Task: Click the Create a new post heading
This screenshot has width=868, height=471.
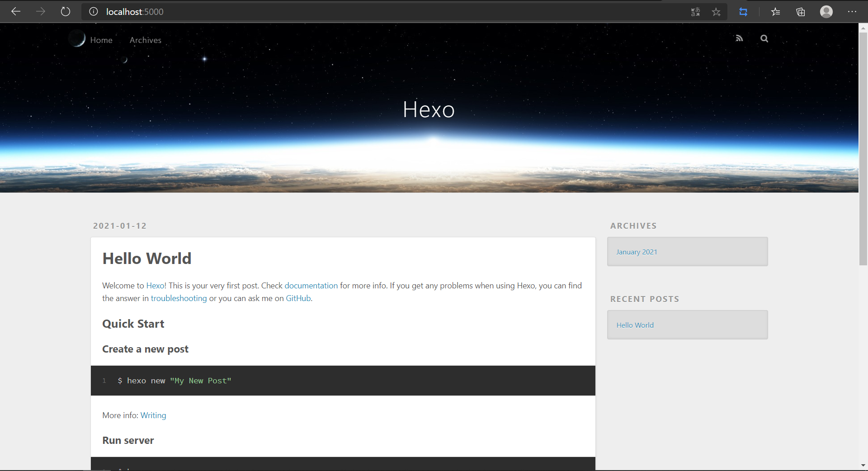Action: tap(145, 349)
